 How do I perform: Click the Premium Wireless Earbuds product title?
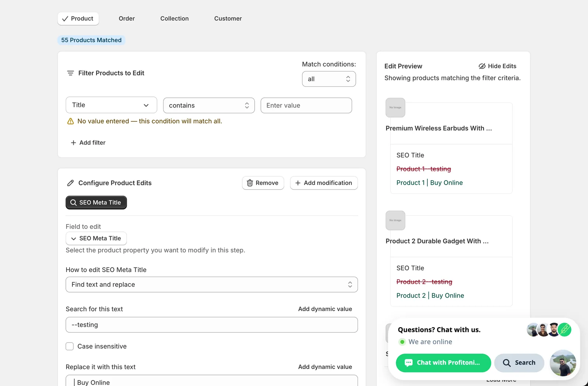(x=439, y=128)
